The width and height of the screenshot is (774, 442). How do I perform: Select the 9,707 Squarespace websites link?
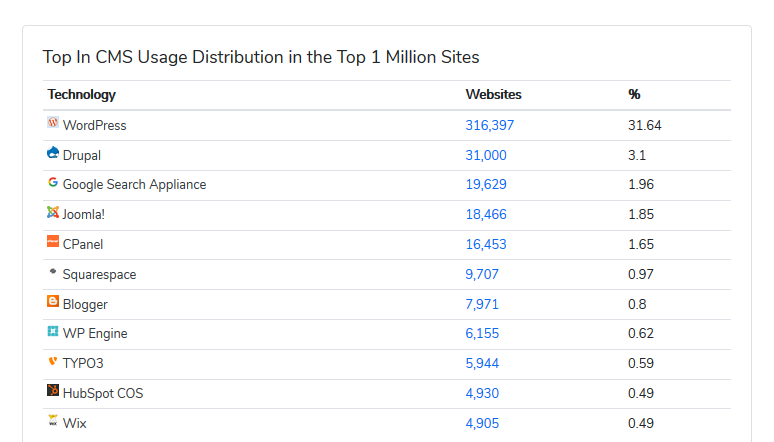[x=482, y=274]
